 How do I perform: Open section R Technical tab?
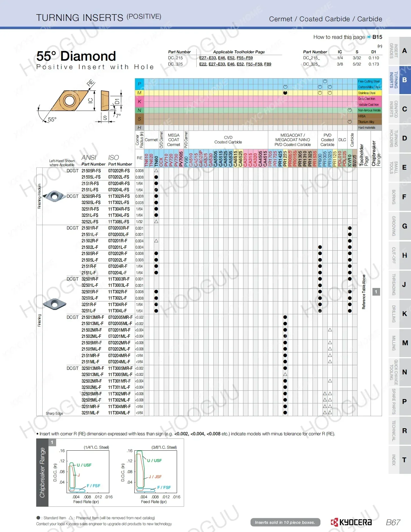399,431
